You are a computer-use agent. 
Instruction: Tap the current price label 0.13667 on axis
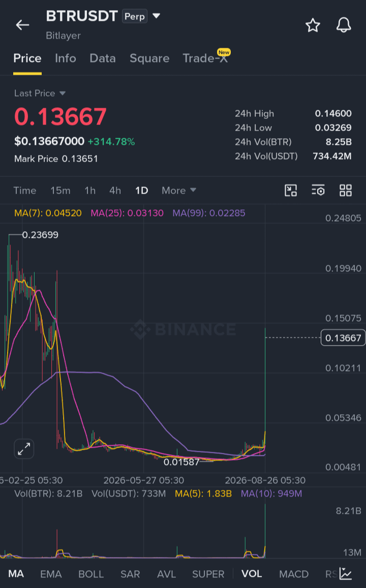point(343,338)
